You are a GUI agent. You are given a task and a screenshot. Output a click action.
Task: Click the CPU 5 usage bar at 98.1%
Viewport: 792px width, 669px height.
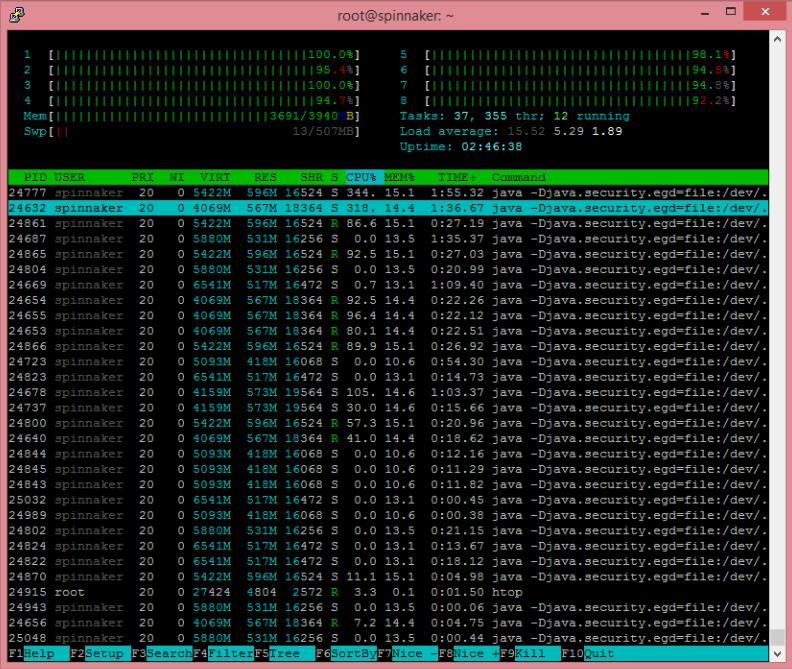pos(580,55)
